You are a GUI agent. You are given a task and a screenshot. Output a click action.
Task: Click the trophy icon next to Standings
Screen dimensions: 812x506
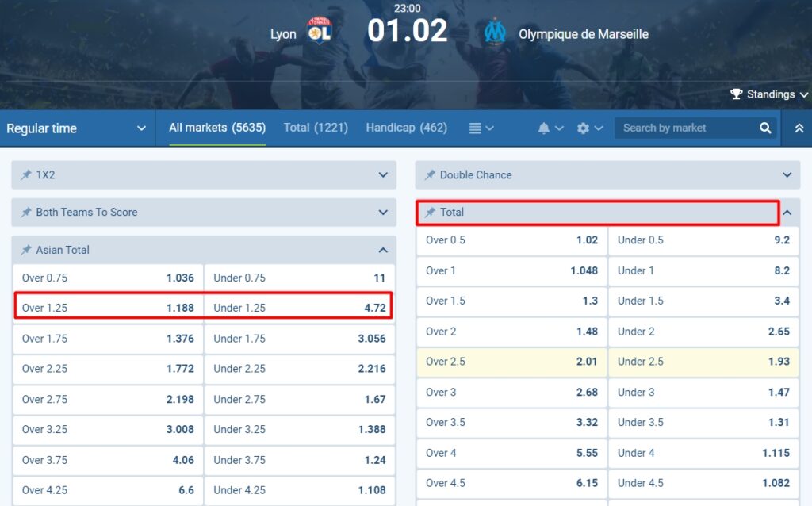[737, 94]
